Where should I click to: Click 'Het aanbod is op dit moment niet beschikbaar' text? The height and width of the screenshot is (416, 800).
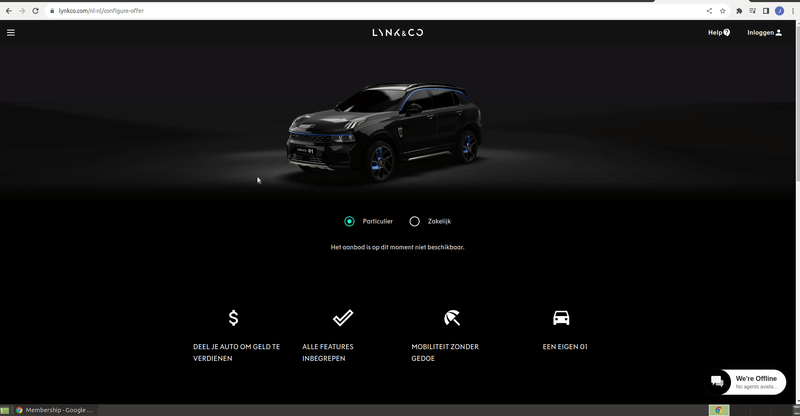click(397, 247)
